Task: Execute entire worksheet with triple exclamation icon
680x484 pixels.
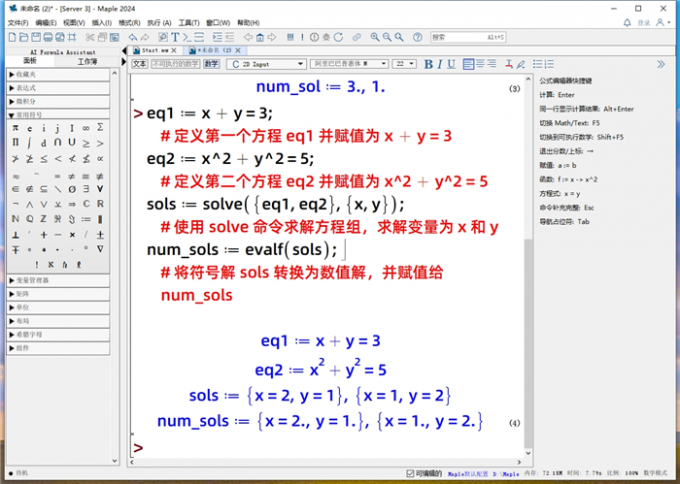Action: (x=291, y=37)
